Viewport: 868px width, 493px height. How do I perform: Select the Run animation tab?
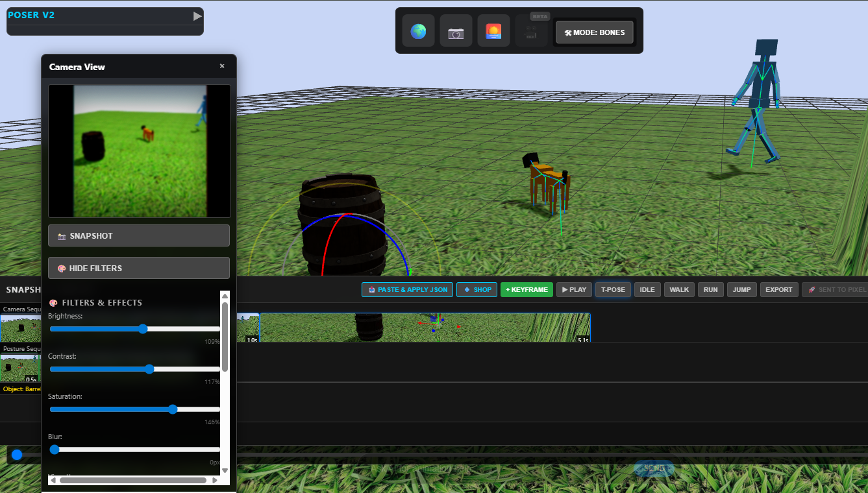point(710,289)
